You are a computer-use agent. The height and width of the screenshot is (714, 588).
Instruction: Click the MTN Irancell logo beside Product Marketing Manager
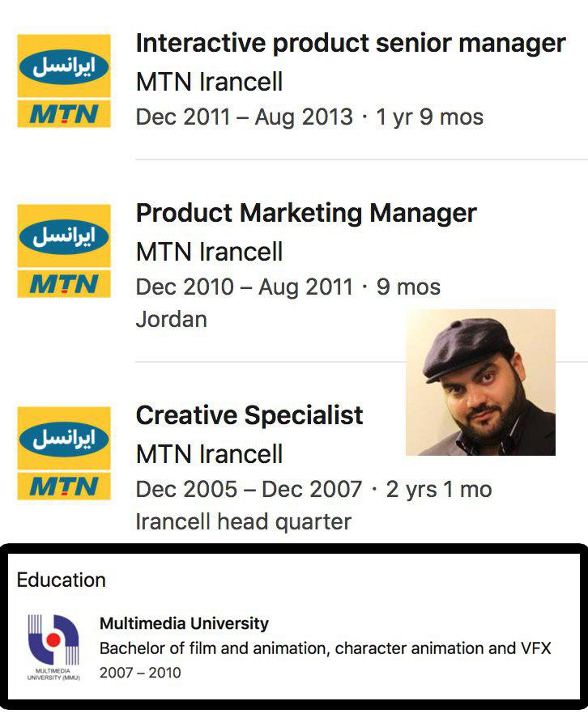64,251
